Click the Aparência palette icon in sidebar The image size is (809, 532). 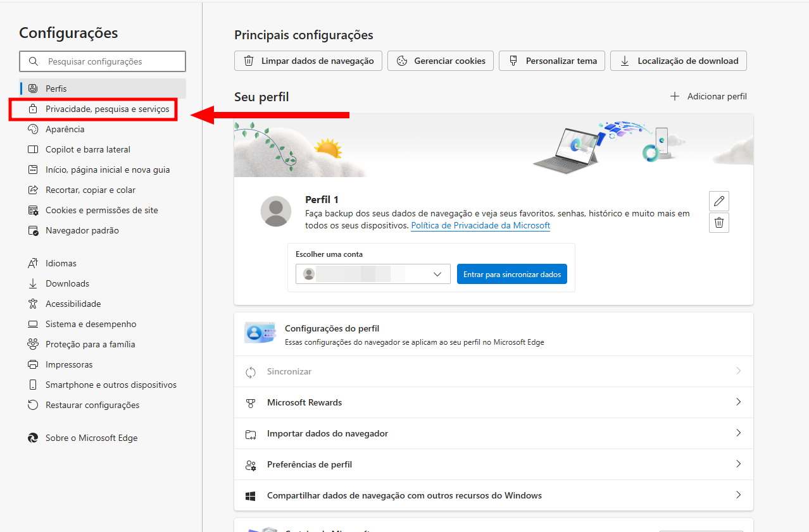tap(33, 129)
